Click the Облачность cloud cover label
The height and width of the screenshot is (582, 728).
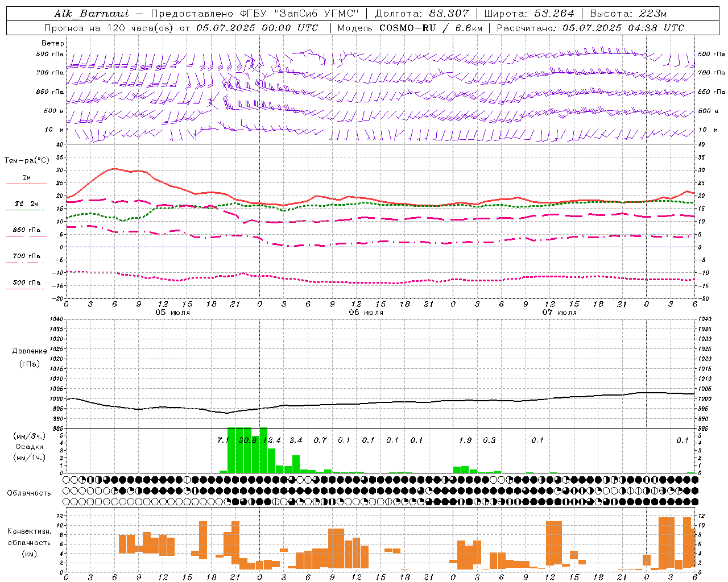pos(29,493)
